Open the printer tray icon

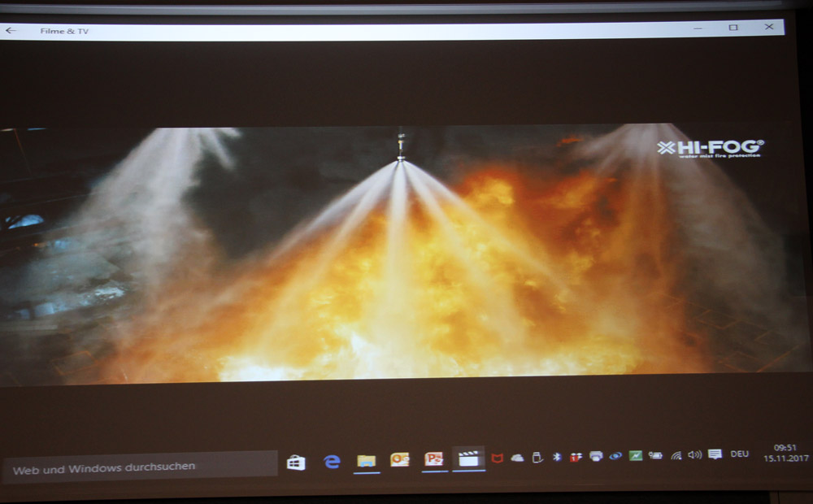click(x=596, y=456)
